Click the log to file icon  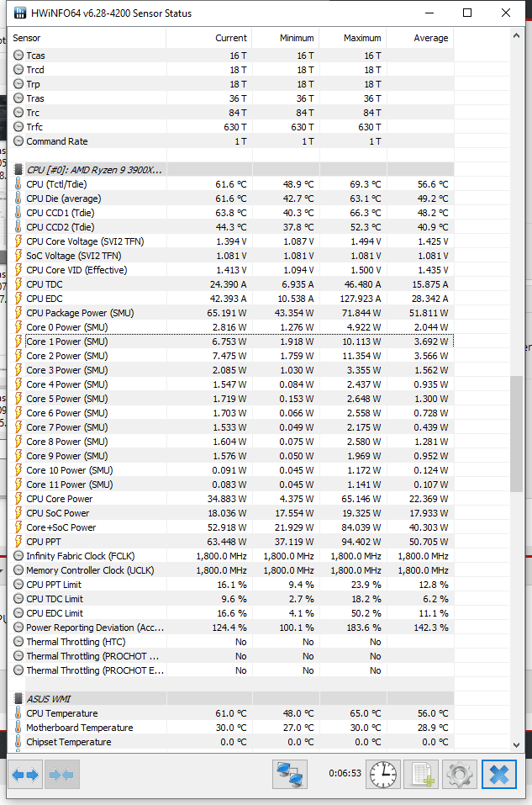click(421, 774)
